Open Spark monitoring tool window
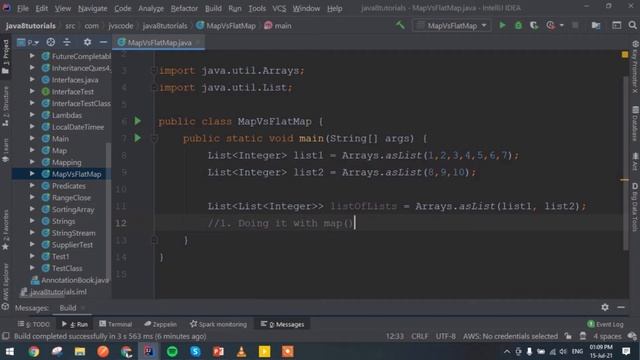This screenshot has height=360, width=640. click(x=218, y=324)
